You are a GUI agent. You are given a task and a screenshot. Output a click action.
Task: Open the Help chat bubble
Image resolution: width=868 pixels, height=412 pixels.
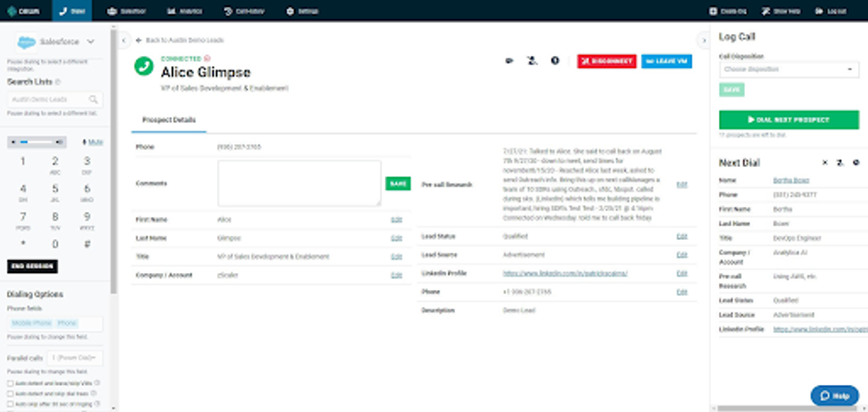[834, 395]
